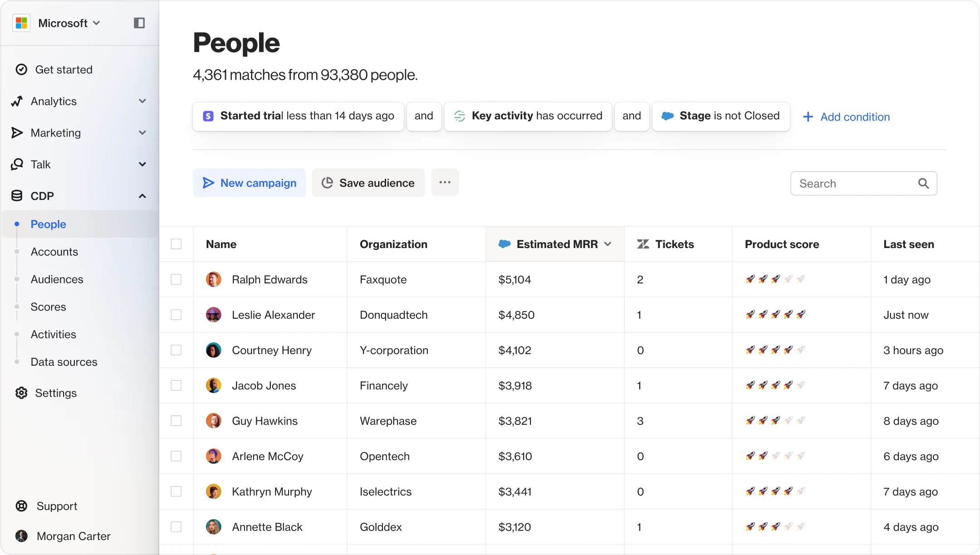The width and height of the screenshot is (980, 555).
Task: Click the Support lifebuoy icon
Action: tap(21, 506)
